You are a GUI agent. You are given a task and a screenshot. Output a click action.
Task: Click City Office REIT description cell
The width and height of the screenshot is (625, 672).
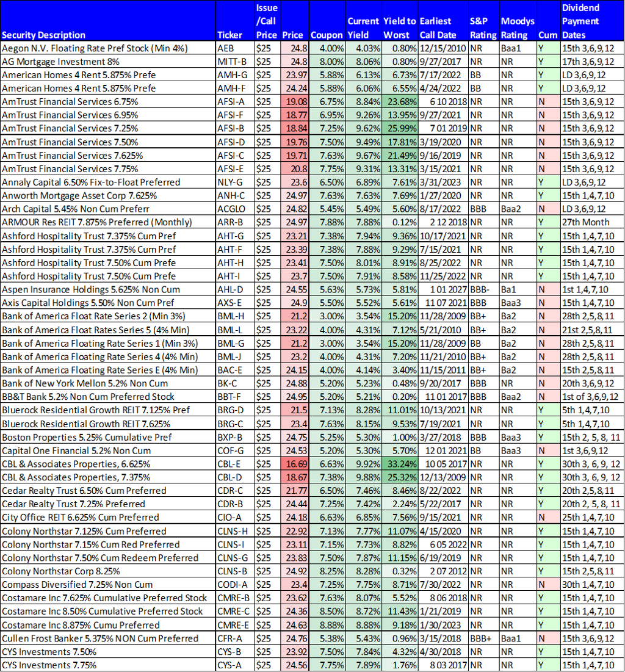(x=109, y=518)
